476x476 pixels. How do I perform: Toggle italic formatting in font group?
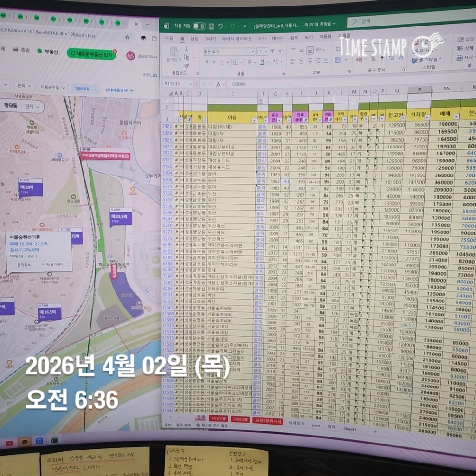pyautogui.click(x=214, y=62)
